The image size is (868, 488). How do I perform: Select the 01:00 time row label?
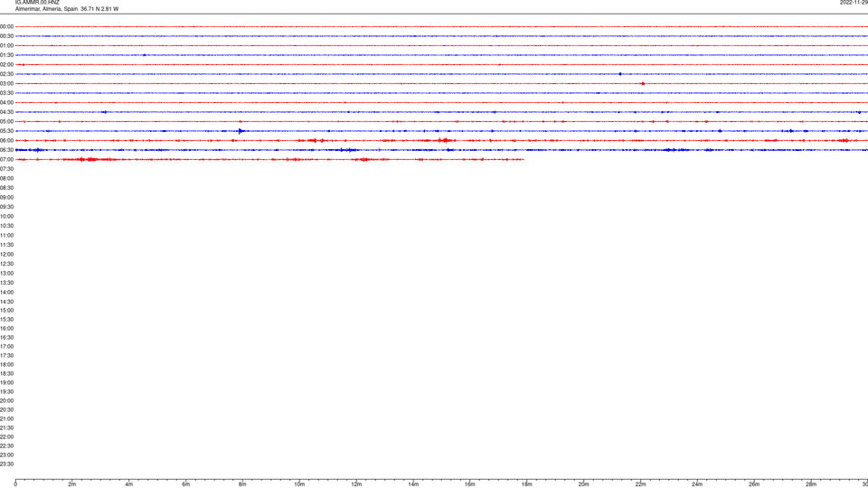pyautogui.click(x=6, y=45)
